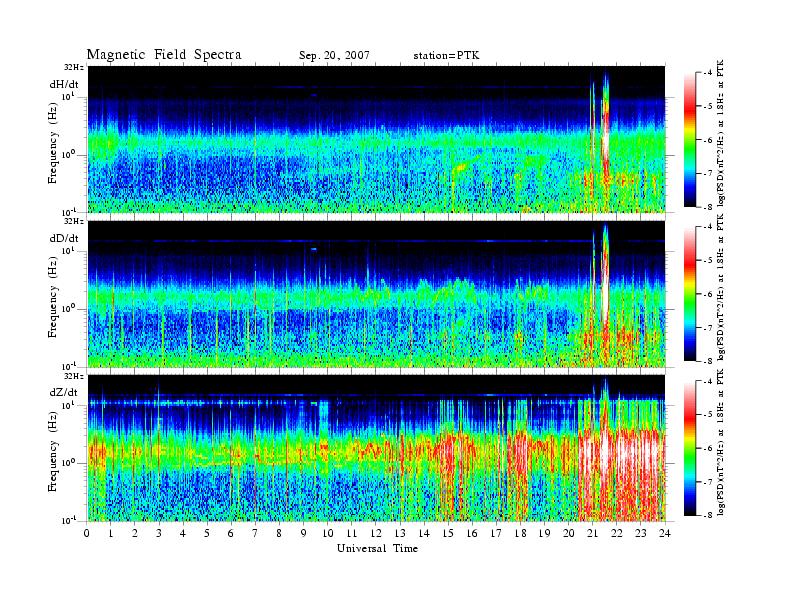Viewport: 792px width, 612px height.
Task: Click the '-4' value on the bottom colorbar
Action: tap(708, 381)
